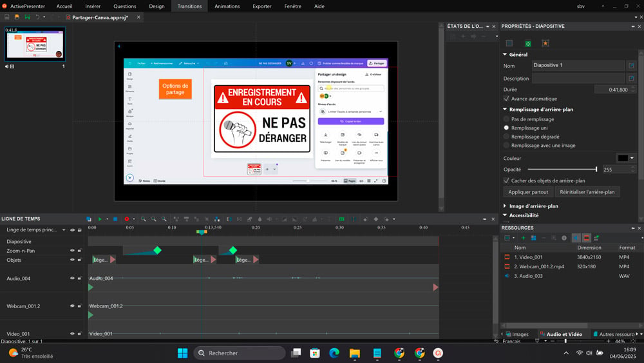Click the Undo arrow in top toolbar
Viewport: 644px width, 363px height.
click(x=37, y=17)
